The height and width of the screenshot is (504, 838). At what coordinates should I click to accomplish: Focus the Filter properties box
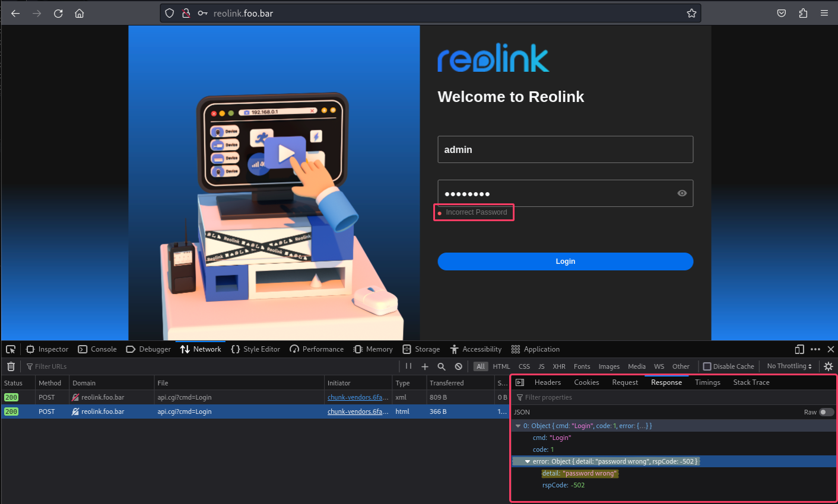coord(673,397)
